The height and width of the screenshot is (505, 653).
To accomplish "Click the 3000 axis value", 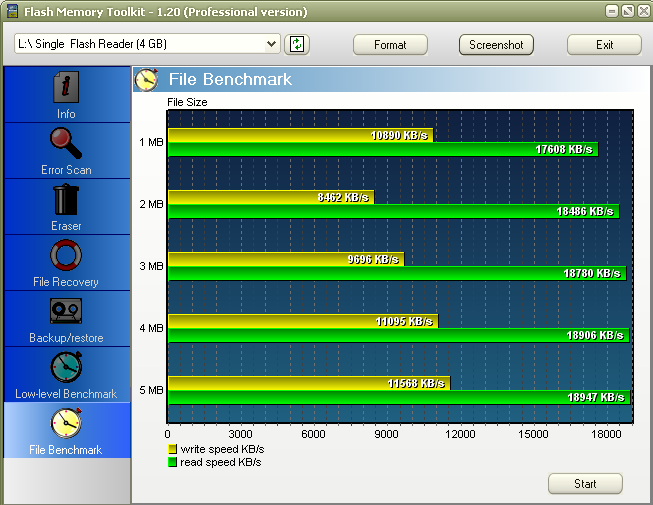I will click(x=240, y=434).
